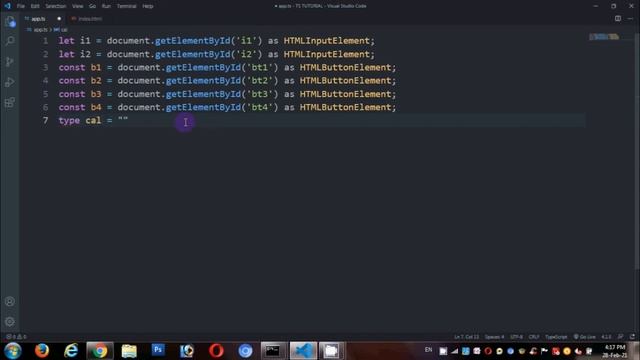Screen dimensions: 640x360
Task: Start Go Live server from the status bar
Action: (x=584, y=337)
